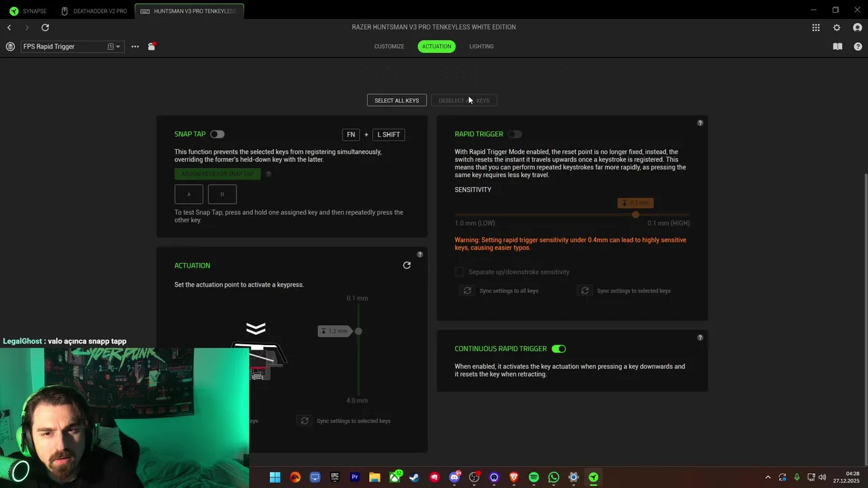This screenshot has height=488, width=868.
Task: Click the actuation point vertical slider handle
Action: tap(358, 331)
